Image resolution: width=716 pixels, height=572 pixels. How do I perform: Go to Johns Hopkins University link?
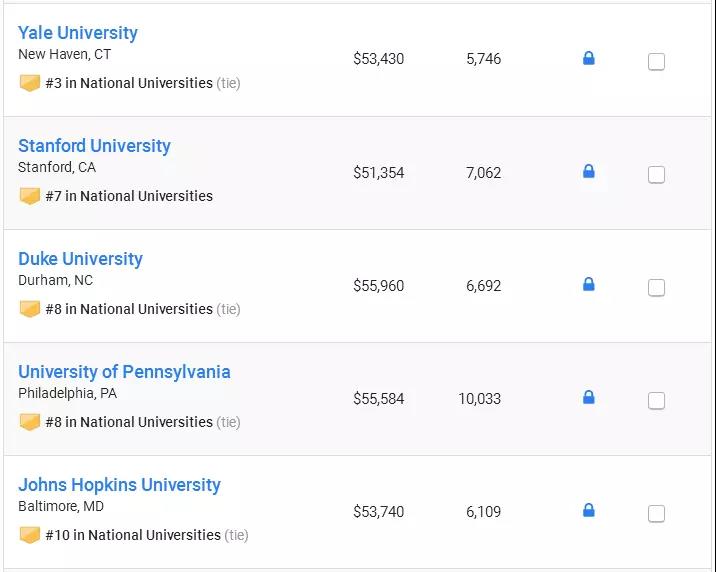click(x=119, y=485)
